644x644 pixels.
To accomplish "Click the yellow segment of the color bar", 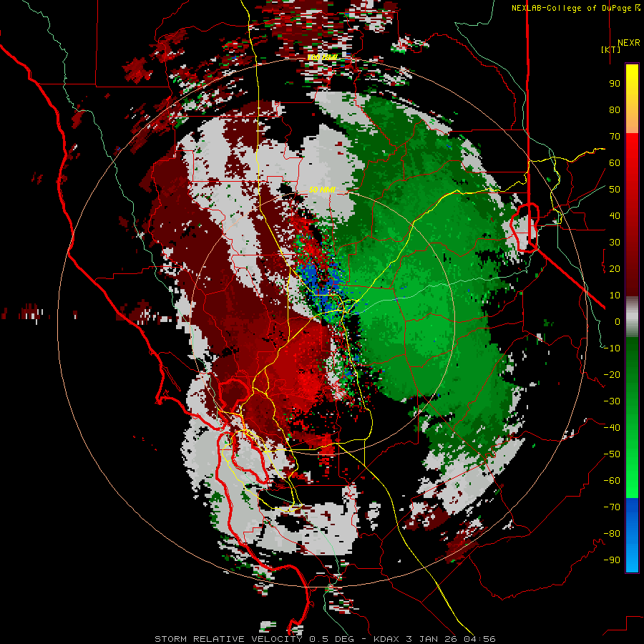I will (632, 99).
